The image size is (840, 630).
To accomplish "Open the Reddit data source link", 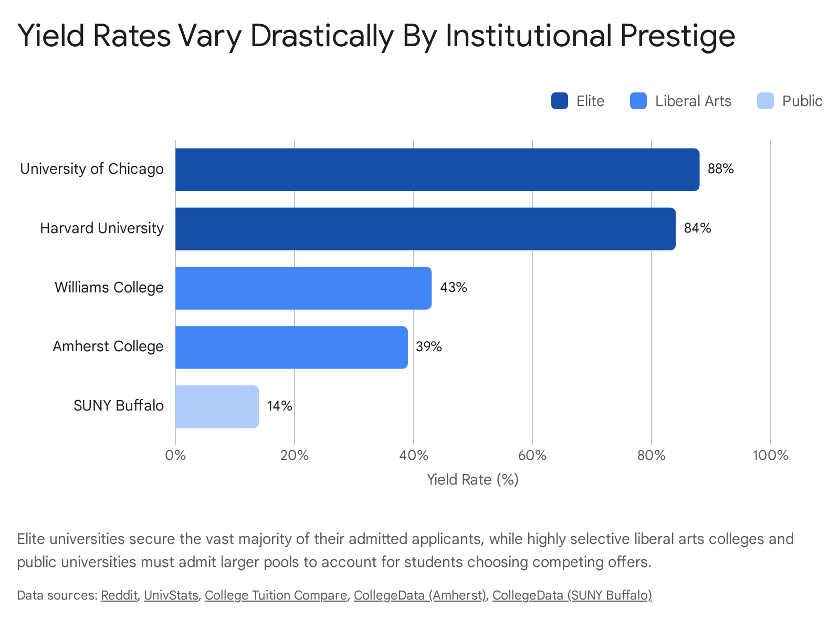I will pos(119,595).
